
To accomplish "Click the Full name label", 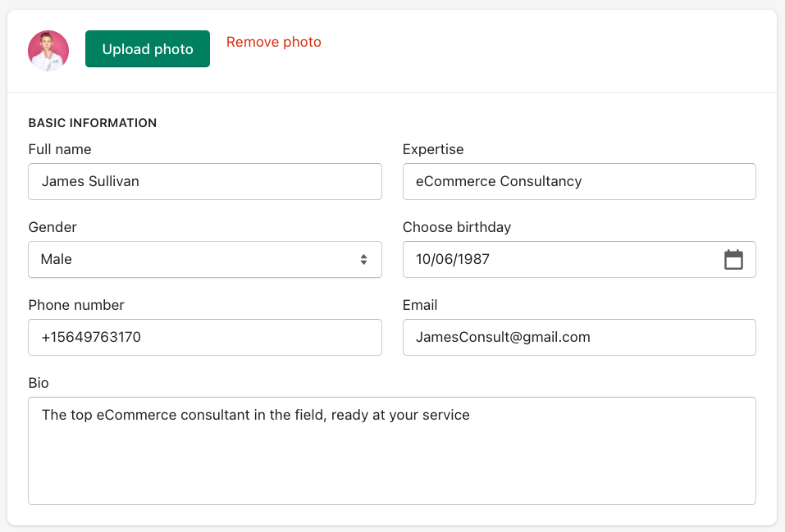I will pyautogui.click(x=60, y=149).
